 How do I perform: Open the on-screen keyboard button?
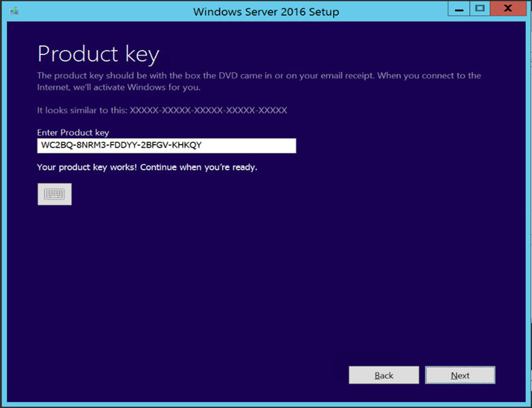[x=54, y=194]
